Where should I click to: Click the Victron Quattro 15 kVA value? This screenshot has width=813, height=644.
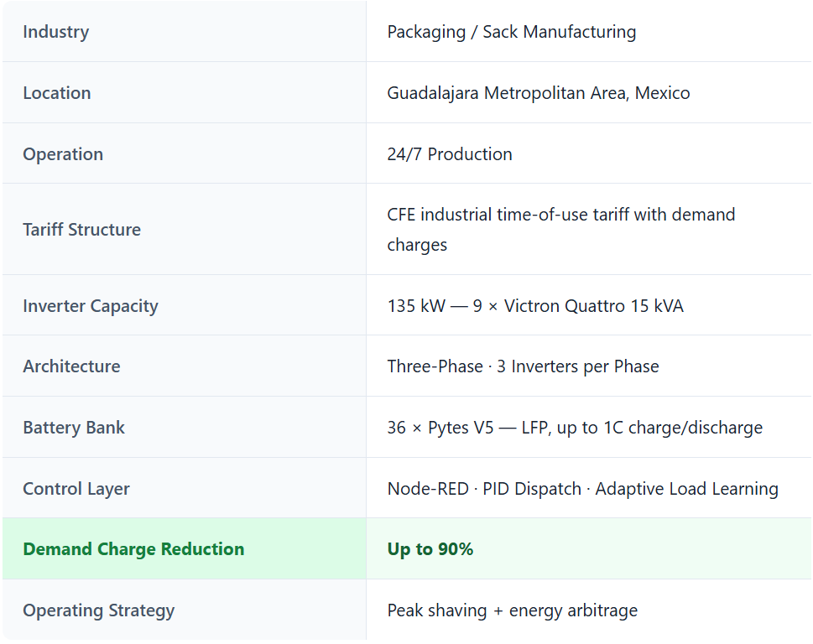coord(534,306)
